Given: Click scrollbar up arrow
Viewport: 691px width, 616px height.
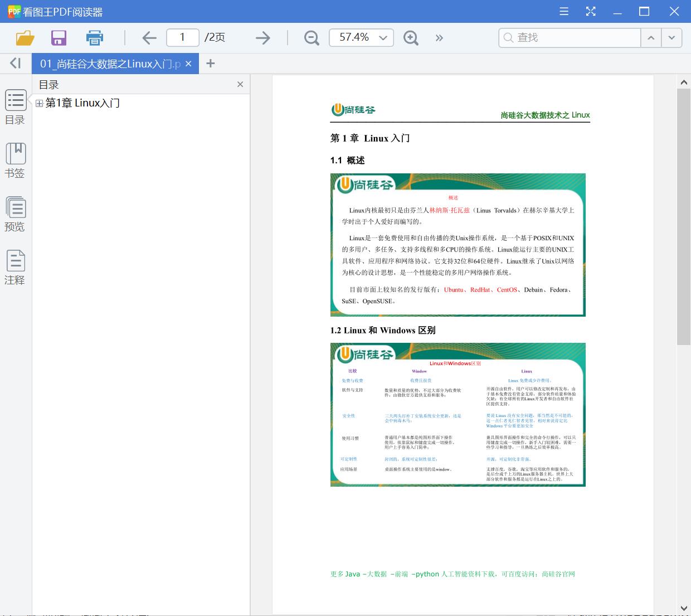Looking at the screenshot, I should (x=684, y=83).
